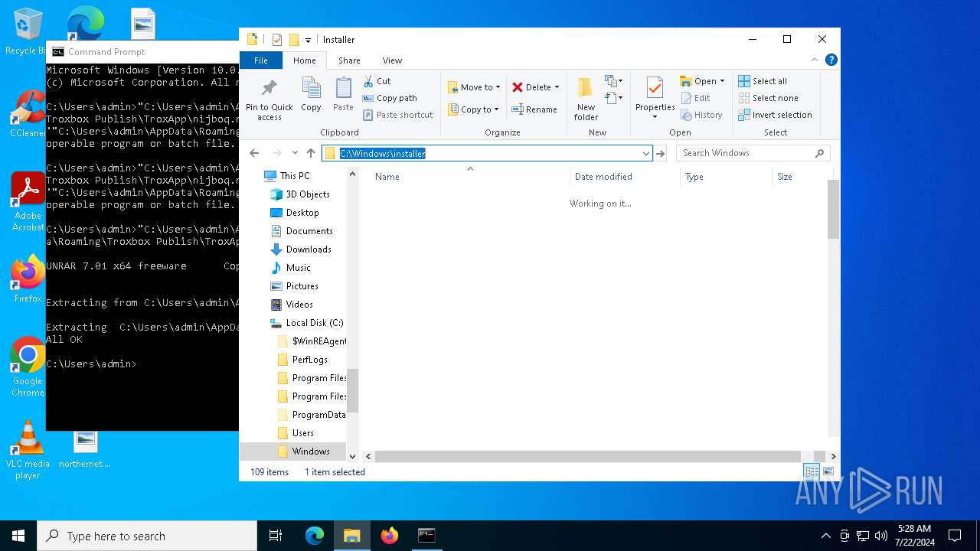Go back in Explorer navigation
This screenshot has width=980, height=551.
tap(254, 153)
